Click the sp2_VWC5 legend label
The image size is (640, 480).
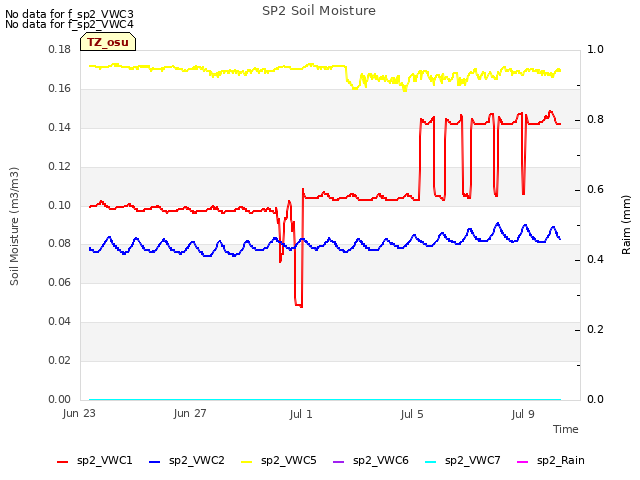289,461
